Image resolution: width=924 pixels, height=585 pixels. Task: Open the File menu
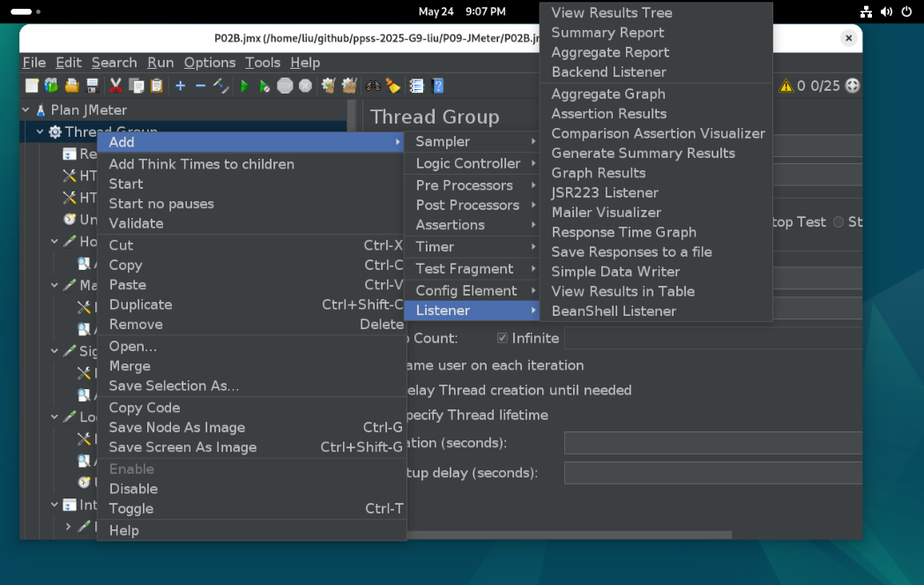click(x=34, y=63)
